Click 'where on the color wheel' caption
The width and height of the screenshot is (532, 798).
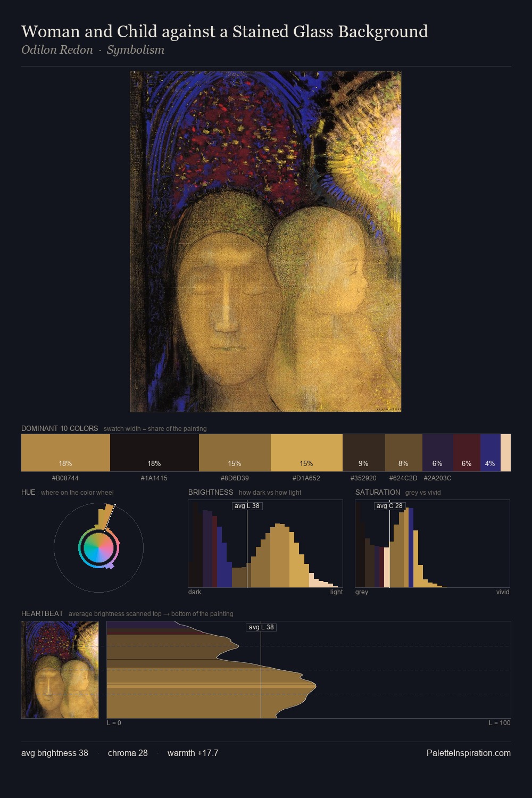77,493
